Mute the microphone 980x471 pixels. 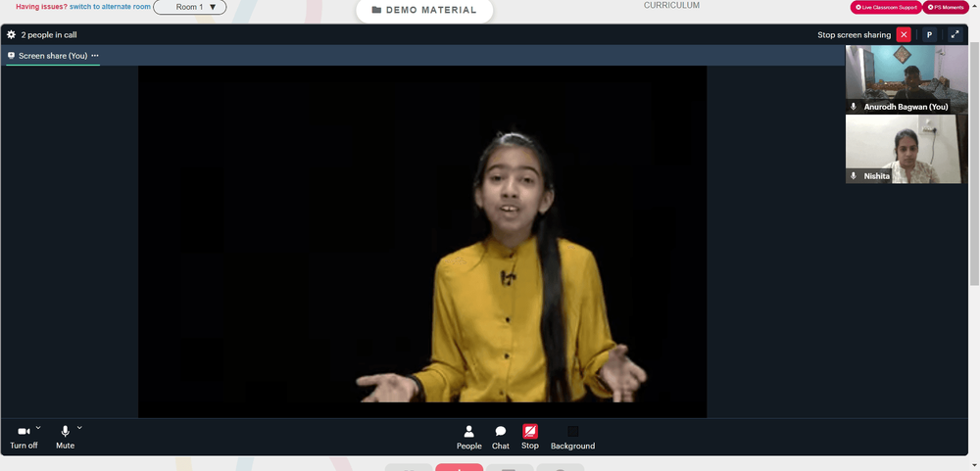pos(65,438)
